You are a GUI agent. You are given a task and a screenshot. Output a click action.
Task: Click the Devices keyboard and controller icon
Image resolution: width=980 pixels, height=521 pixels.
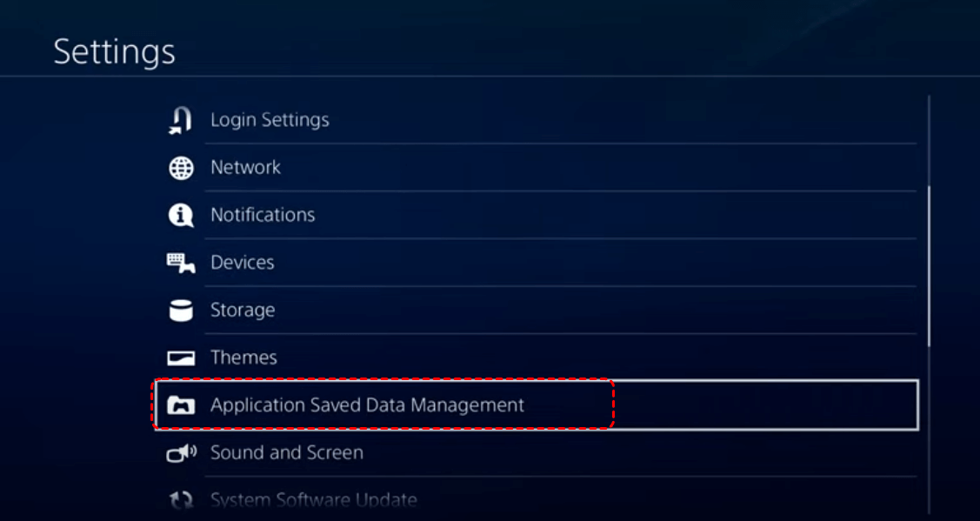coord(181,263)
